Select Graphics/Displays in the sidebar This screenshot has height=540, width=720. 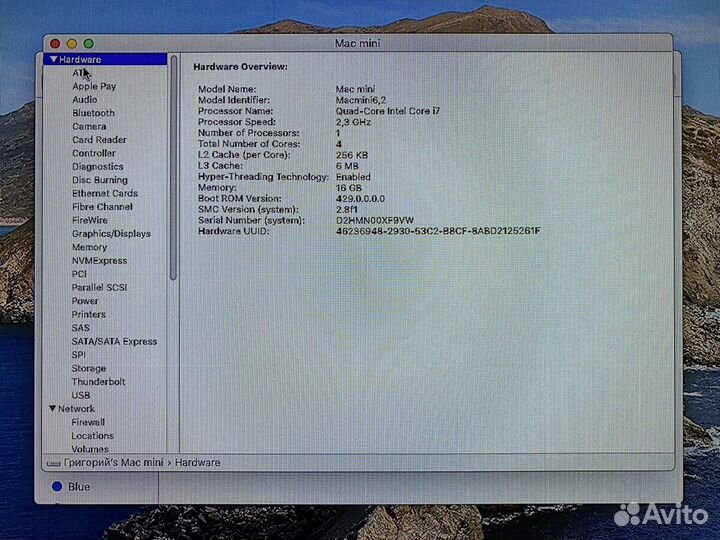tap(111, 234)
